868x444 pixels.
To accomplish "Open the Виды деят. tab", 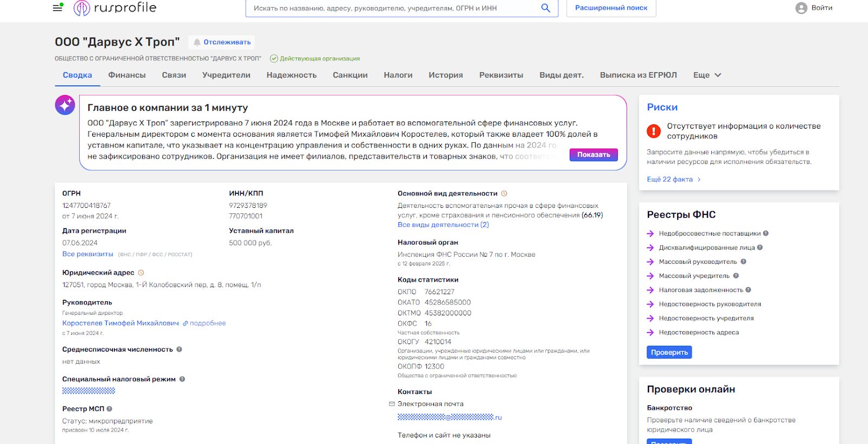I will click(561, 75).
